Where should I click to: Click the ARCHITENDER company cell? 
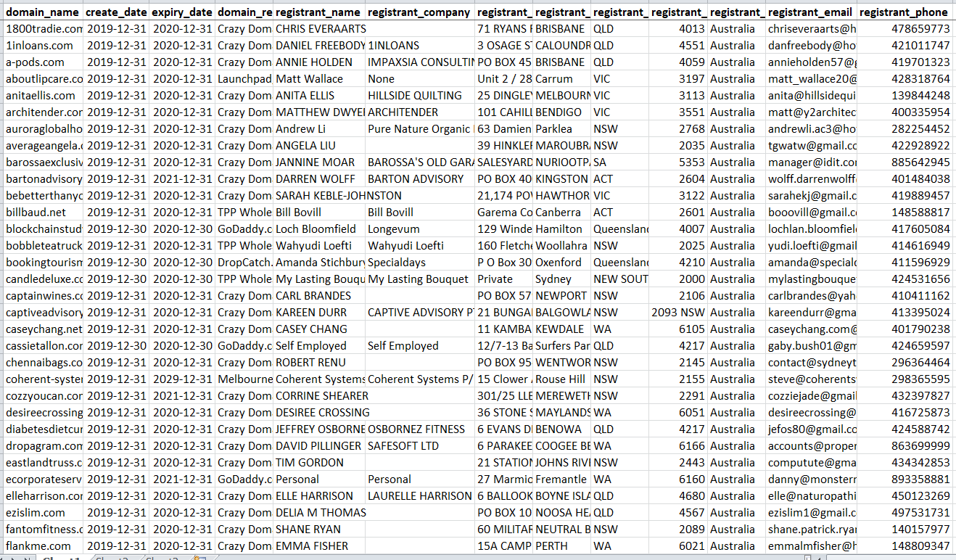click(x=420, y=112)
